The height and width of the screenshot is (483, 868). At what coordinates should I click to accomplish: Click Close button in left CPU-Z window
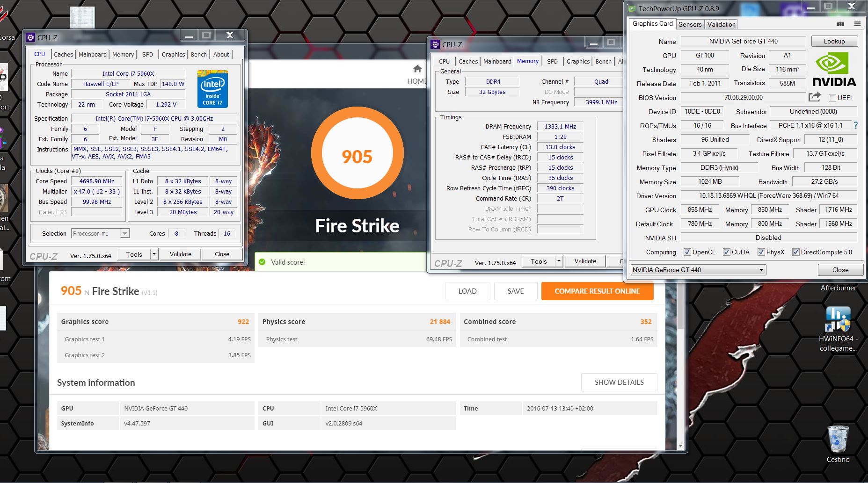pos(222,254)
